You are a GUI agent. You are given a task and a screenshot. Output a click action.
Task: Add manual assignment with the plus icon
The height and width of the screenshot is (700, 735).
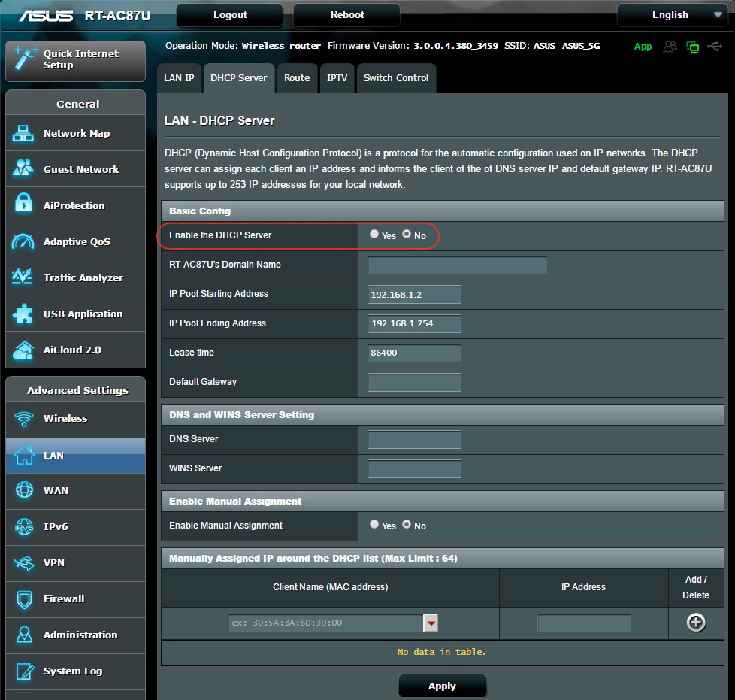696,622
